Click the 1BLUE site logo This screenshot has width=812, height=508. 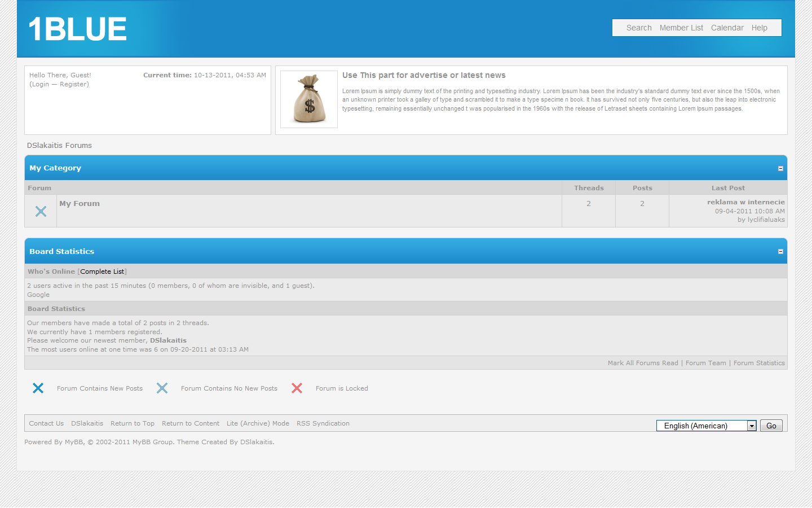tap(77, 29)
